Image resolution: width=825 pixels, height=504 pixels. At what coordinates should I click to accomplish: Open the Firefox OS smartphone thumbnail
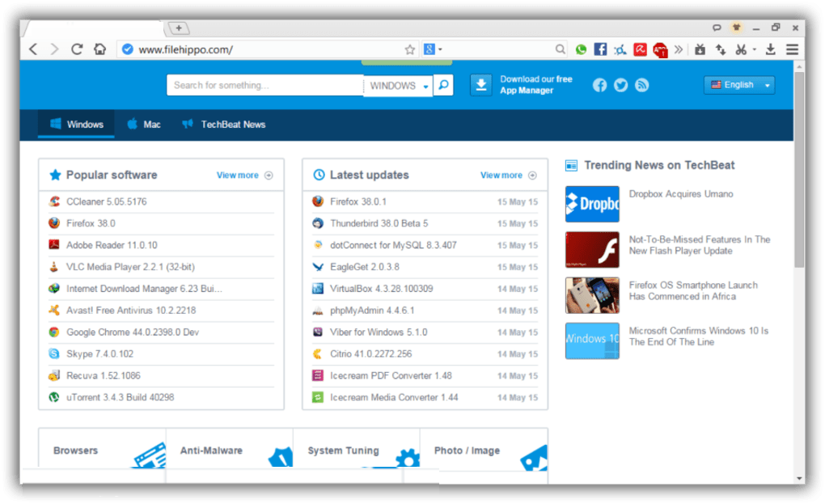pos(592,295)
